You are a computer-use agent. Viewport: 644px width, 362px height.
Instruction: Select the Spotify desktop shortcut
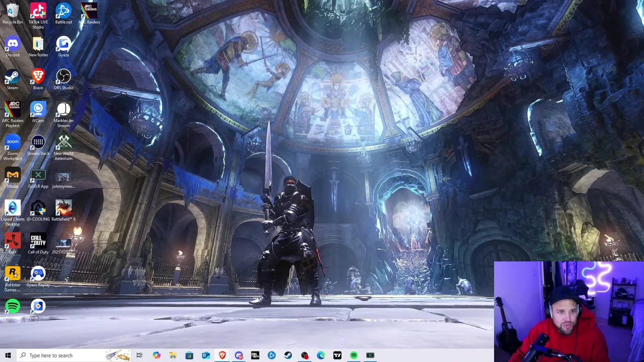tap(13, 309)
